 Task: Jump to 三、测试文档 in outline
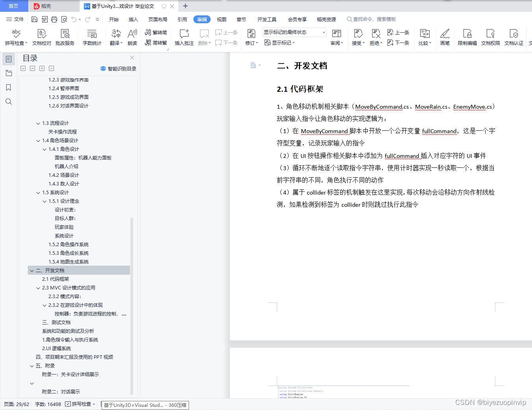[56, 323]
